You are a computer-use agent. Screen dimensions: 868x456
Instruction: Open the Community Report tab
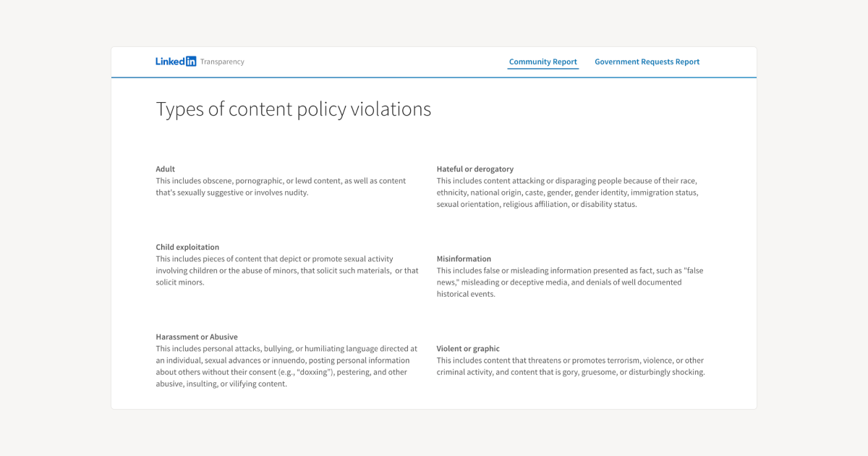point(542,62)
